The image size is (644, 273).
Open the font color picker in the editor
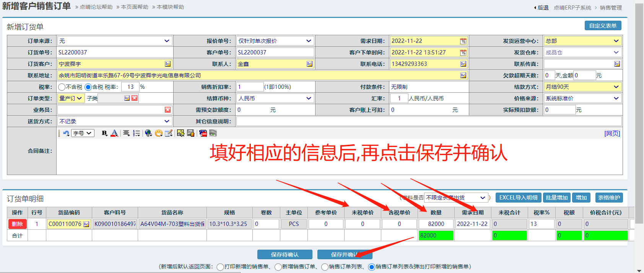[x=114, y=133]
